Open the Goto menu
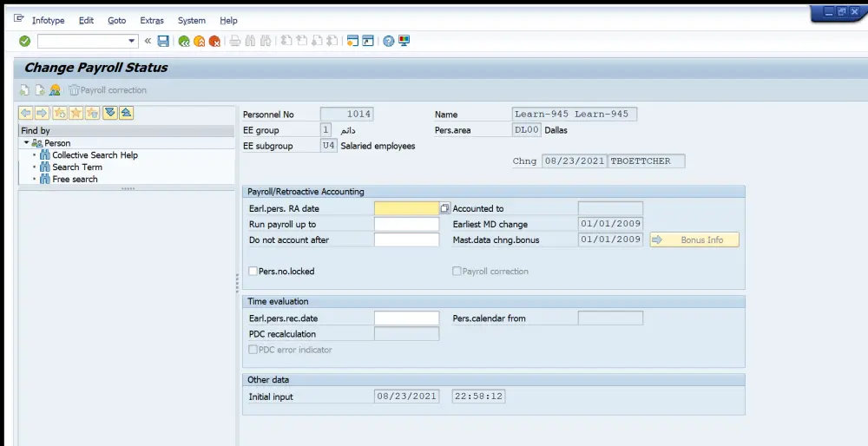The height and width of the screenshot is (446, 868). pyautogui.click(x=117, y=21)
